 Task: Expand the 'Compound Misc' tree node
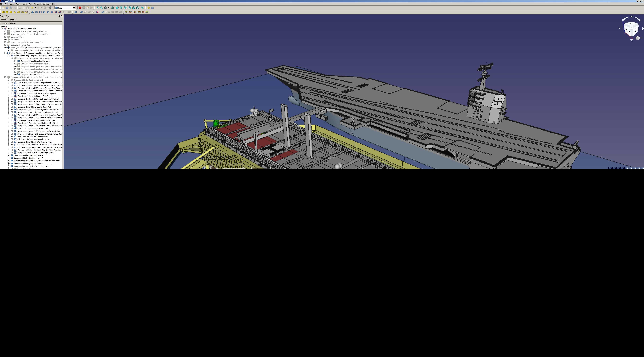click(5, 37)
